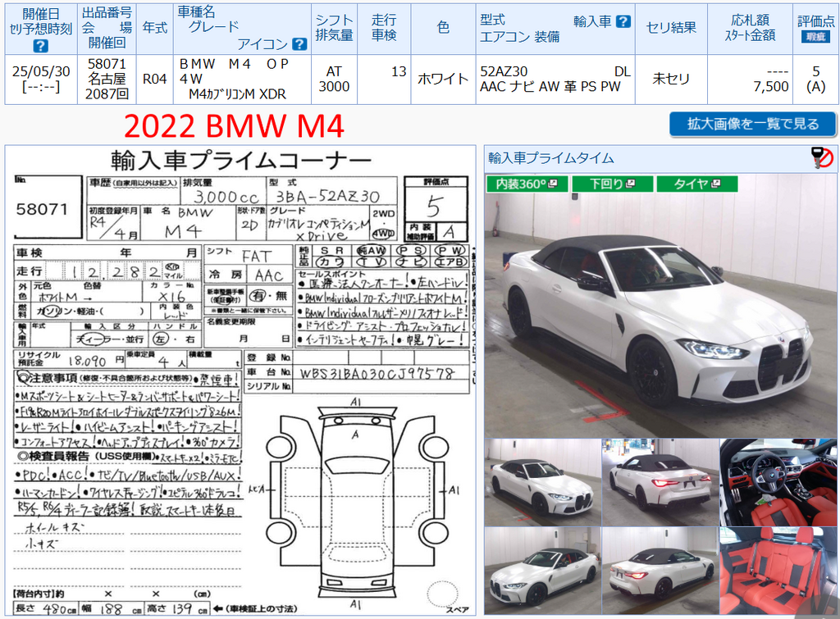Click the 評価点 column header text
The width and height of the screenshot is (840, 619).
coord(816,20)
